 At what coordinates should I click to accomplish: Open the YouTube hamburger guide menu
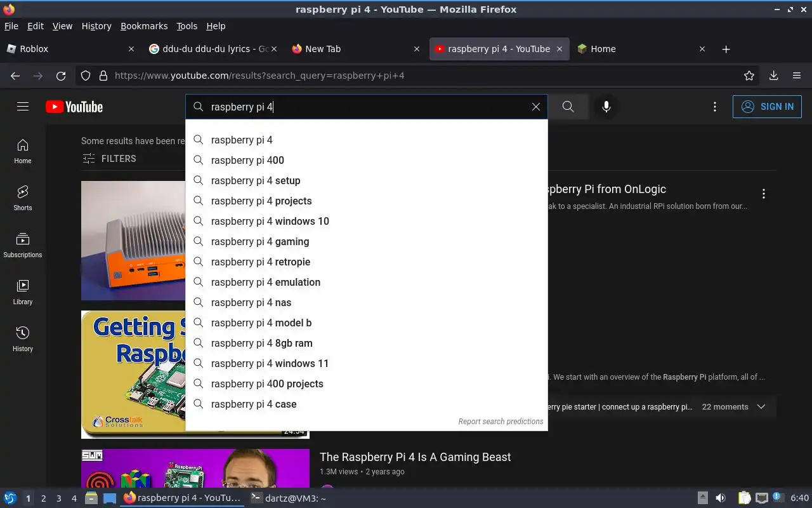click(23, 107)
